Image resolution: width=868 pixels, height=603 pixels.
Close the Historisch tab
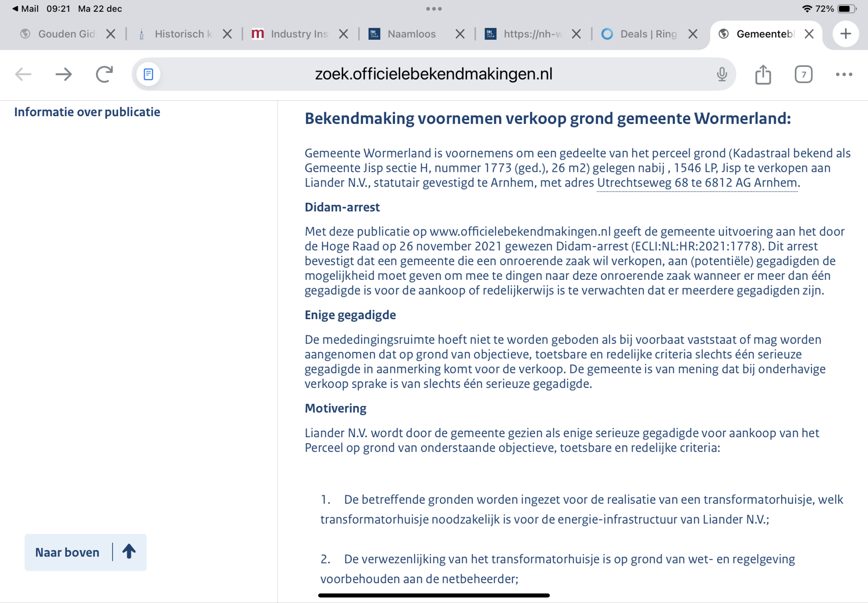point(227,34)
